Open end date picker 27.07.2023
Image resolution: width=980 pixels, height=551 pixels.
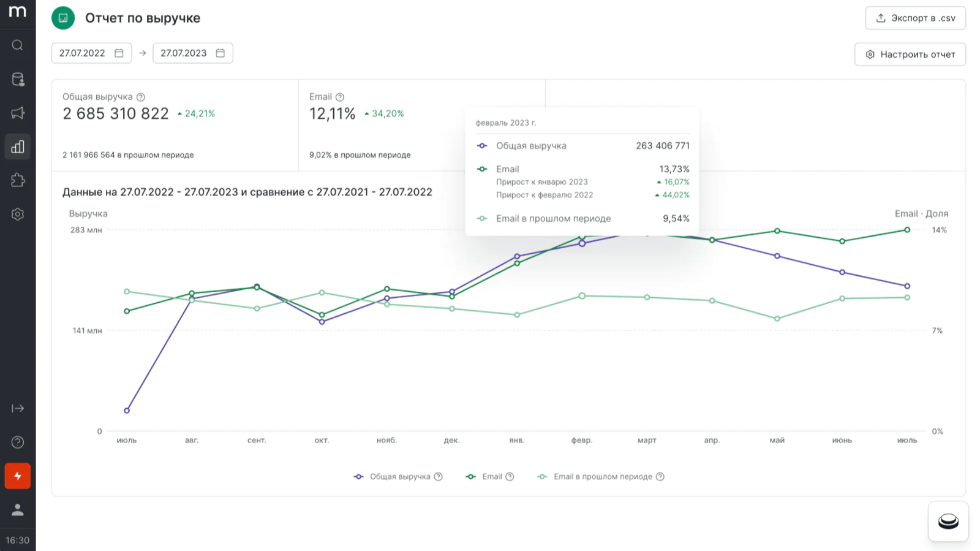click(192, 53)
